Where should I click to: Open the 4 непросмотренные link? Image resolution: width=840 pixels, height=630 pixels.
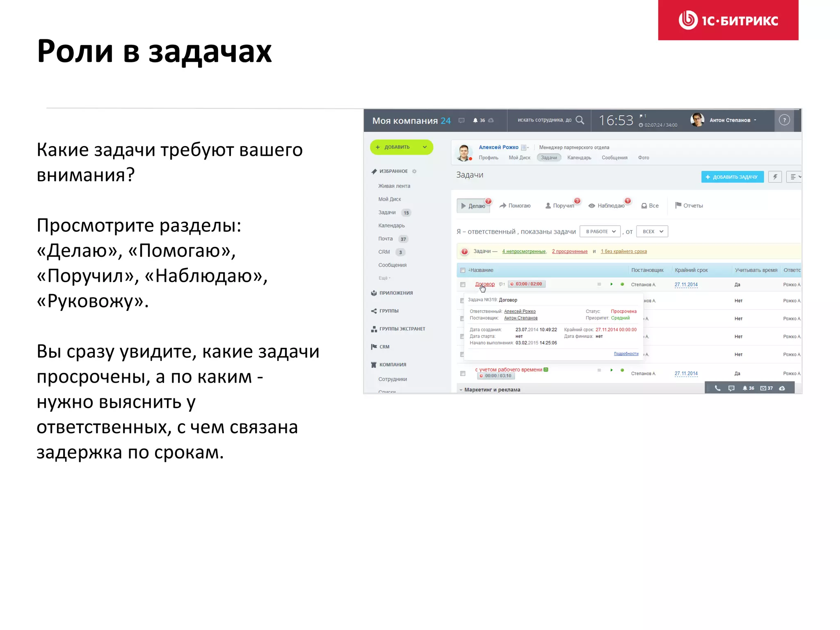pyautogui.click(x=524, y=251)
